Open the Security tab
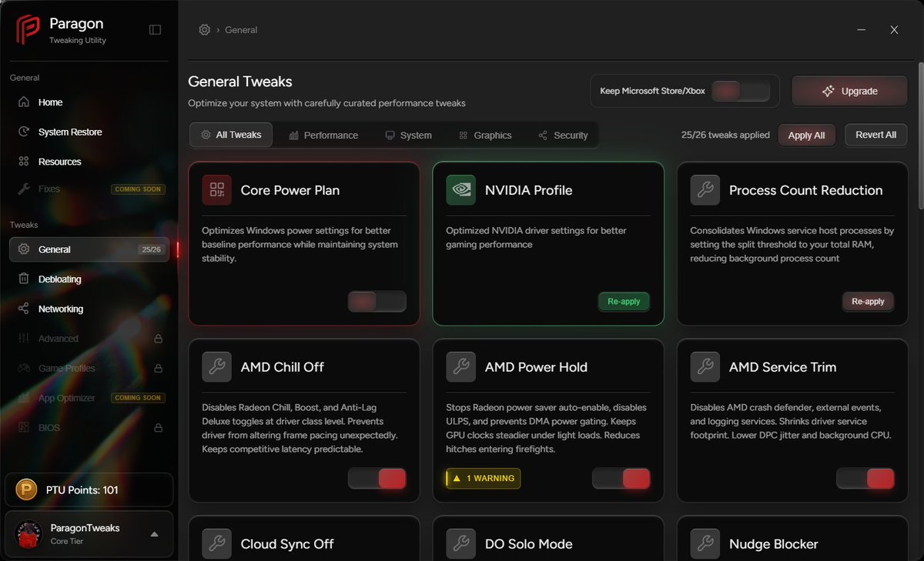The height and width of the screenshot is (561, 924). click(x=563, y=135)
